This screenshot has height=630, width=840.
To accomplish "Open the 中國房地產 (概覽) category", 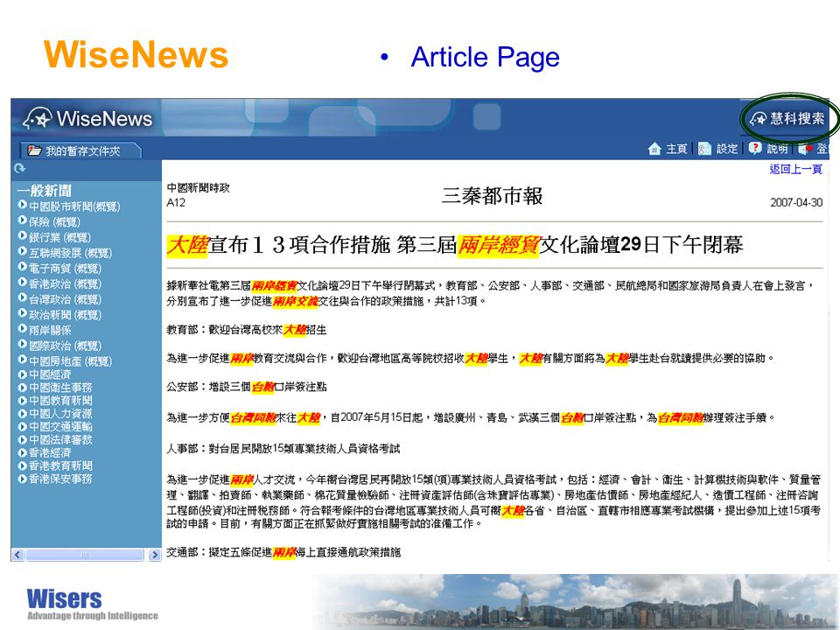I will 70,361.
